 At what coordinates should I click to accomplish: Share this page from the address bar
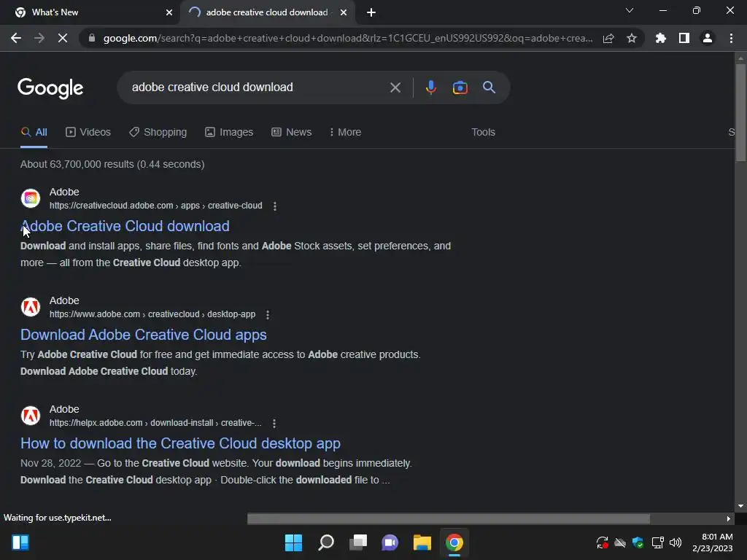coord(608,38)
